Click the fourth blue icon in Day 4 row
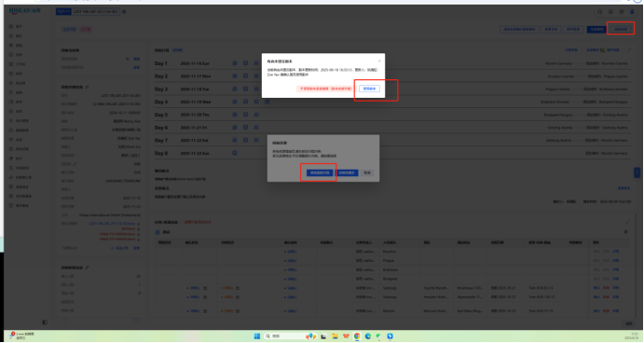 coord(267,102)
